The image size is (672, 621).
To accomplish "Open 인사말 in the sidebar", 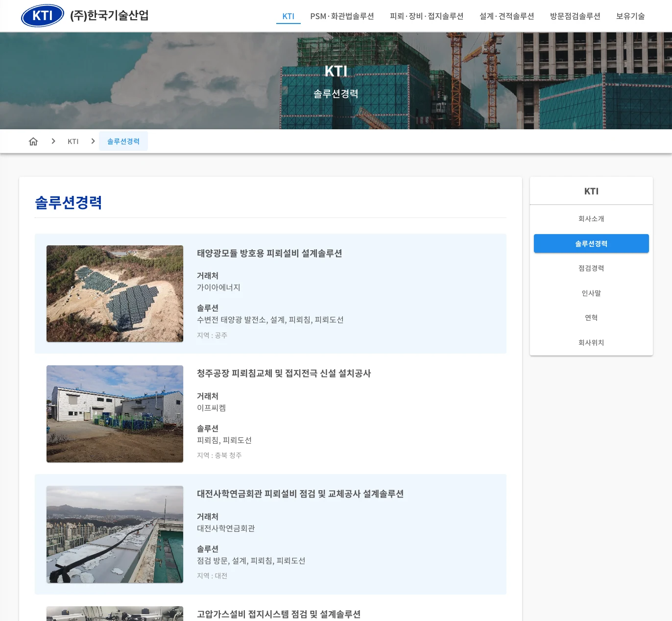I will pyautogui.click(x=591, y=293).
